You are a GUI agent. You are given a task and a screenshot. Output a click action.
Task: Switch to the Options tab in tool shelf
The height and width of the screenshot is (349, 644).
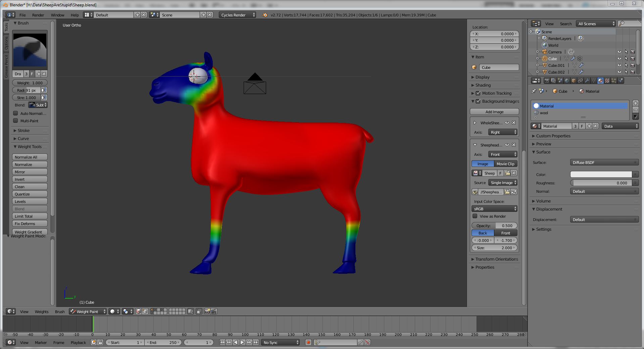tap(6, 43)
